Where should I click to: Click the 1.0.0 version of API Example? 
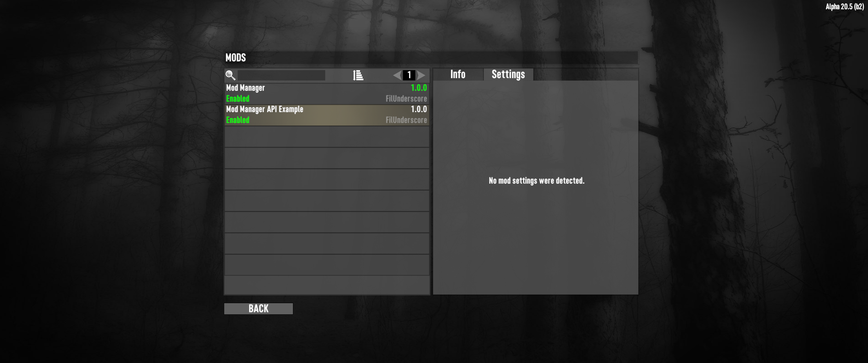coord(419,109)
